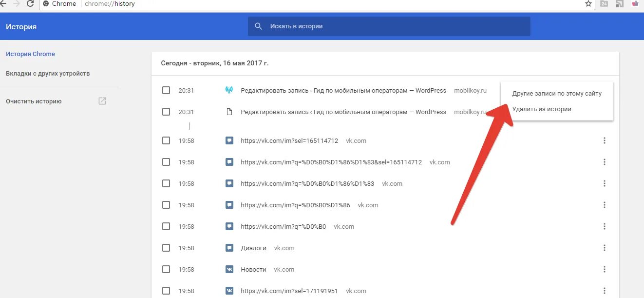Viewport: 644px width, 298px height.
Task: Open the three-dot menu of the Новости entry
Action: 604,269
